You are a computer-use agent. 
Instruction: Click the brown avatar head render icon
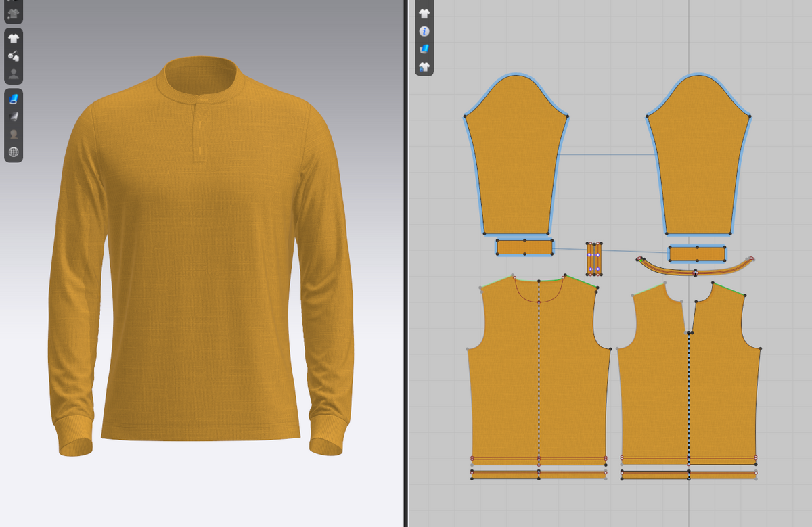[14, 135]
